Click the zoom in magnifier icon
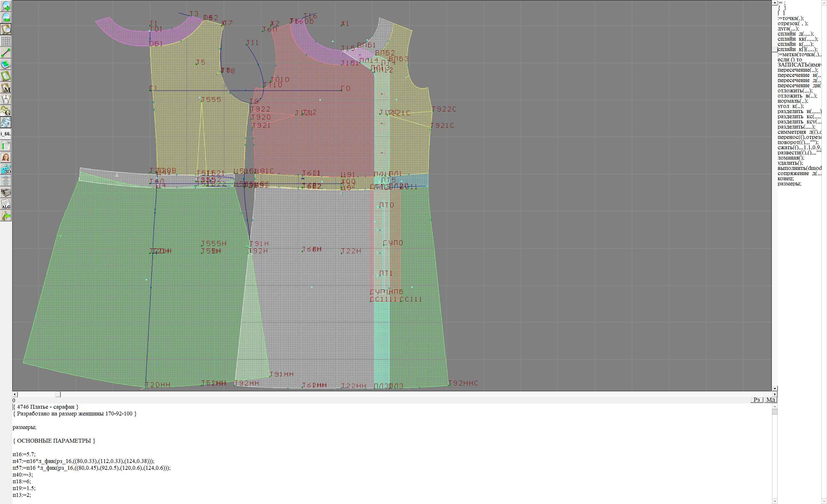The height and width of the screenshot is (504, 827). (x=6, y=6)
